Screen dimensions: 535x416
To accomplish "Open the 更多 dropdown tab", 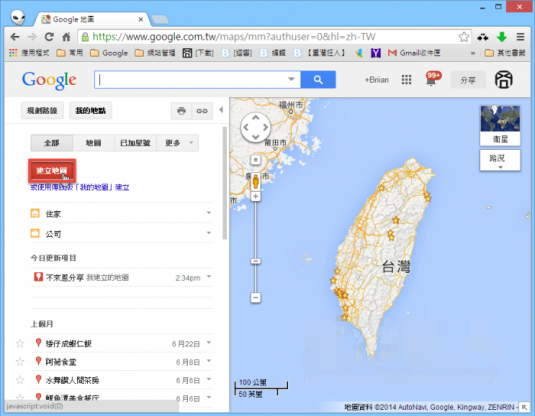I will (x=178, y=143).
